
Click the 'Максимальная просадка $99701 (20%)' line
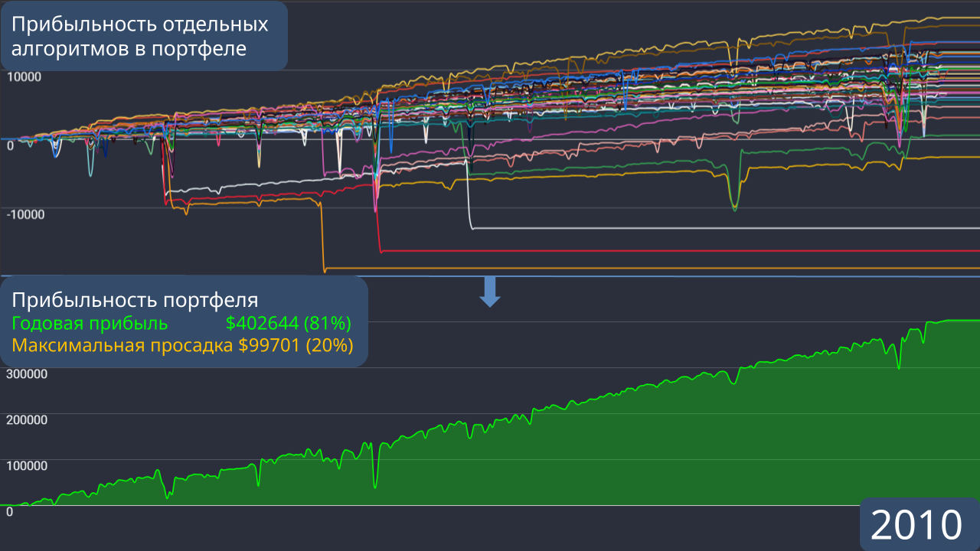(182, 345)
